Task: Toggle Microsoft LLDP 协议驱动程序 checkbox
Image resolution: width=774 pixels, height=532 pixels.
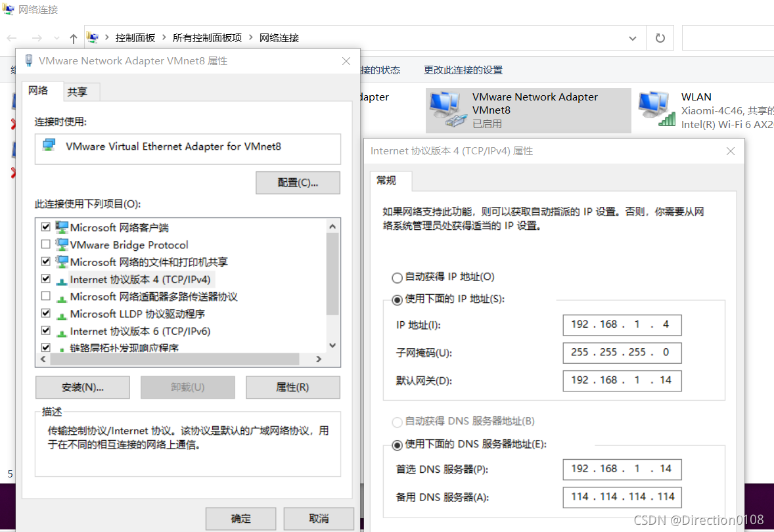Action: [46, 313]
